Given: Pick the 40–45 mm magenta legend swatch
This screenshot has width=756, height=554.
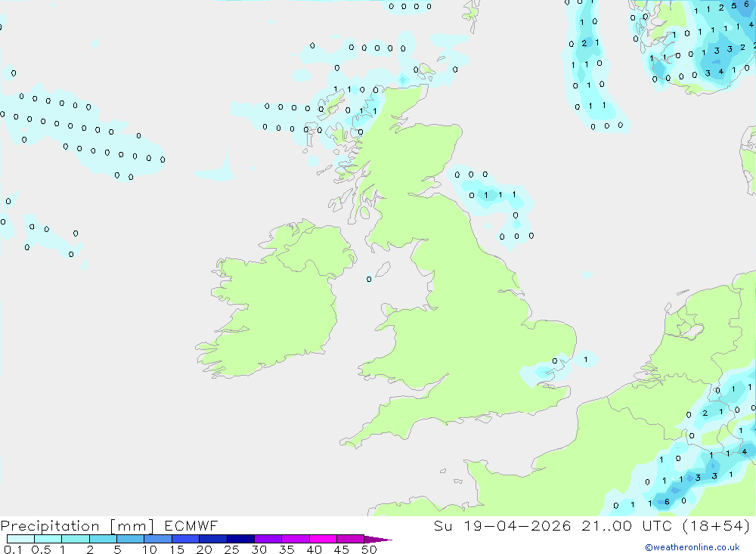Looking at the screenshot, I should [x=323, y=539].
